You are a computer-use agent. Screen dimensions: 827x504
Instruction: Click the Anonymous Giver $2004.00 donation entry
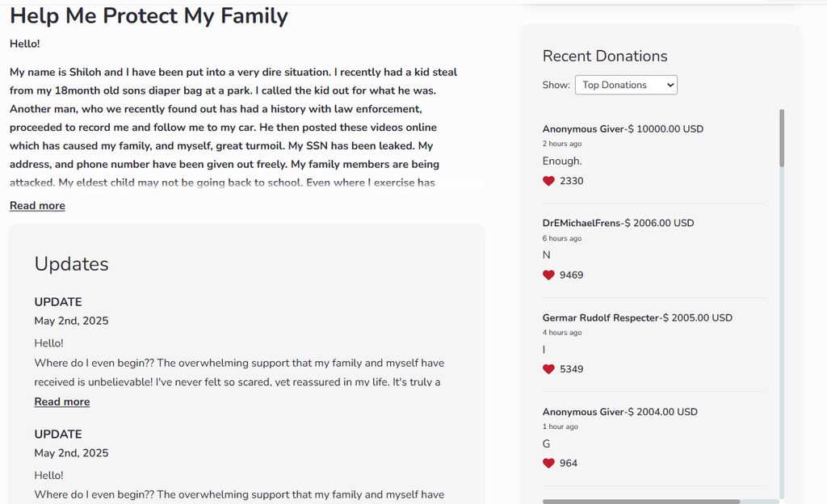[x=619, y=412]
